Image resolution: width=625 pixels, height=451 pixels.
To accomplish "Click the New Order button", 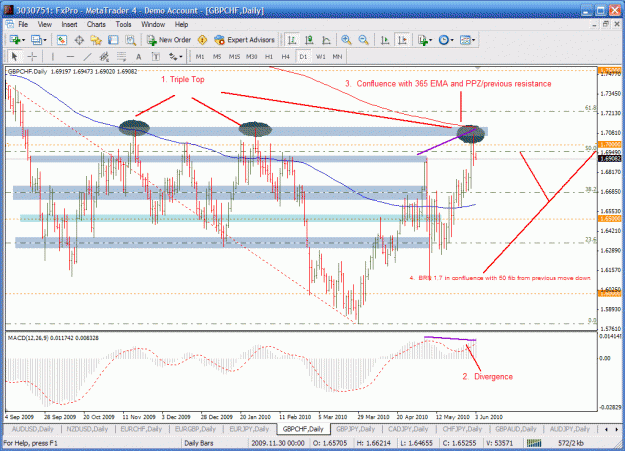I will click(x=169, y=40).
